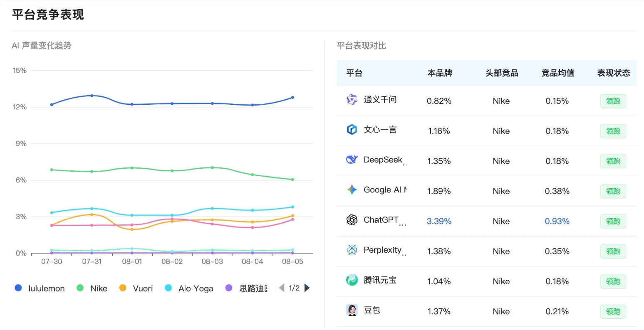Click the DeepSeek whale icon
The width and height of the screenshot is (644, 330).
pos(352,160)
